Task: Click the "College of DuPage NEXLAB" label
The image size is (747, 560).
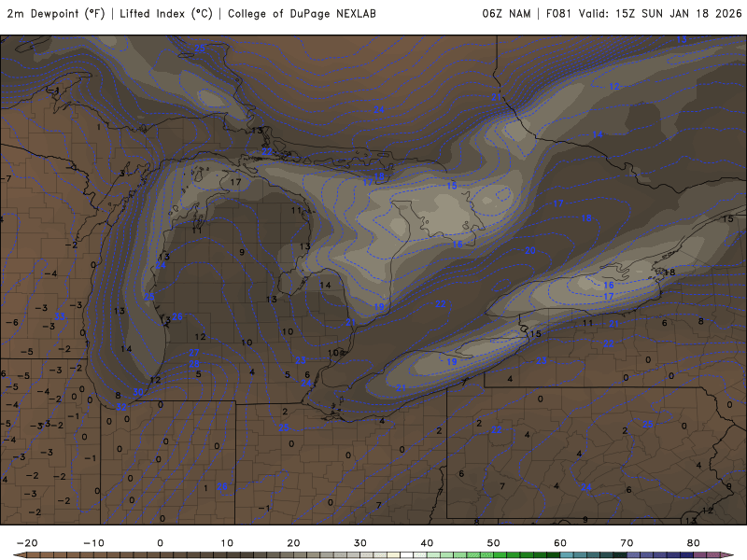Action: [302, 14]
